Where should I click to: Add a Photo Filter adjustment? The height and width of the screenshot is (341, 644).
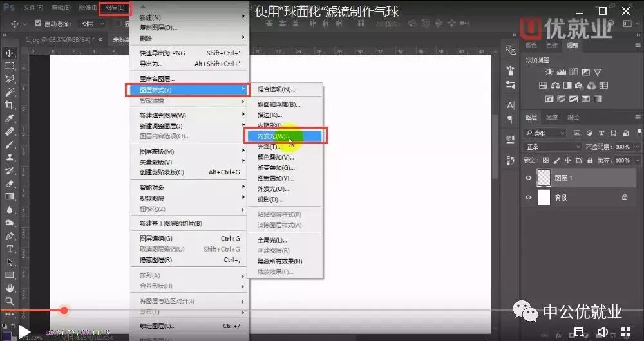pos(579,86)
